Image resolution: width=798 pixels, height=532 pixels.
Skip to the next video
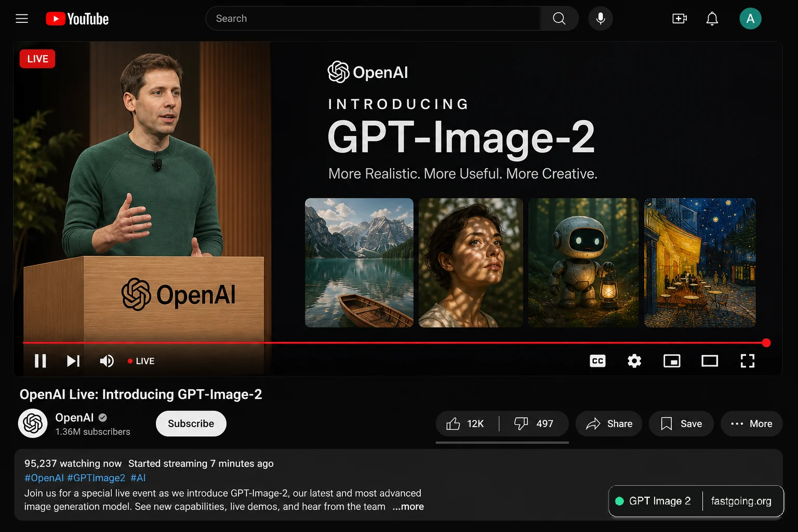pyautogui.click(x=73, y=361)
